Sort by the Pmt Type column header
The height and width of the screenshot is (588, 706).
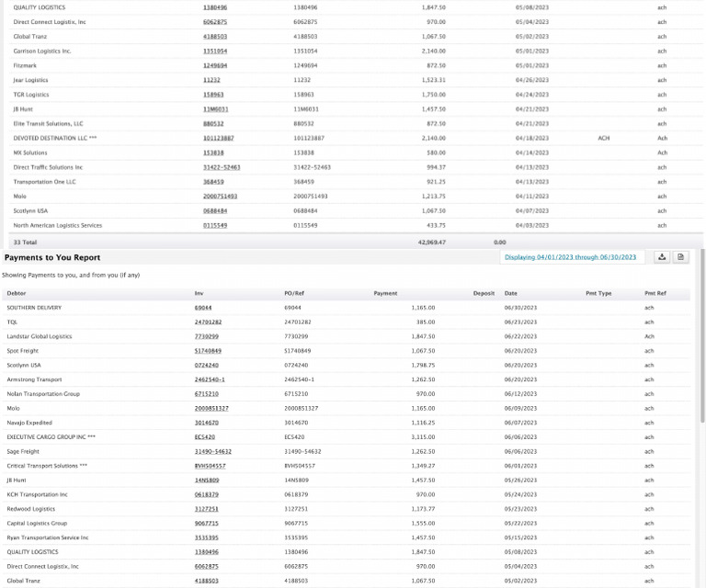(598, 293)
